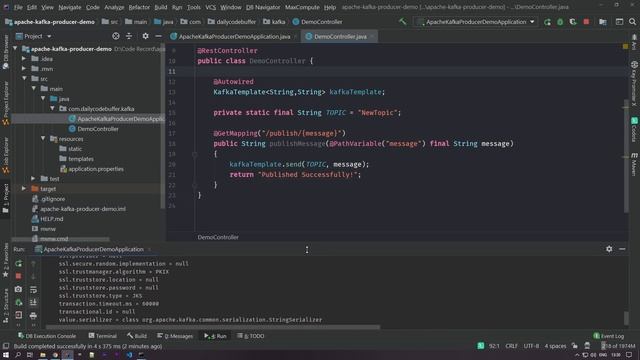This screenshot has width=640, height=360.
Task: Open the Refactor menu
Action: pyautogui.click(x=139, y=7)
